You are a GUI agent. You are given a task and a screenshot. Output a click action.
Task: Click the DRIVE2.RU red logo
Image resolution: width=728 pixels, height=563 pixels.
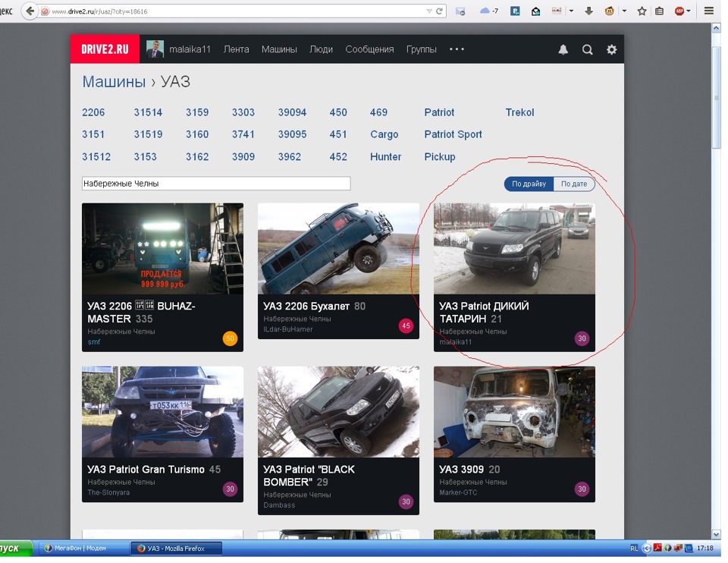99,49
